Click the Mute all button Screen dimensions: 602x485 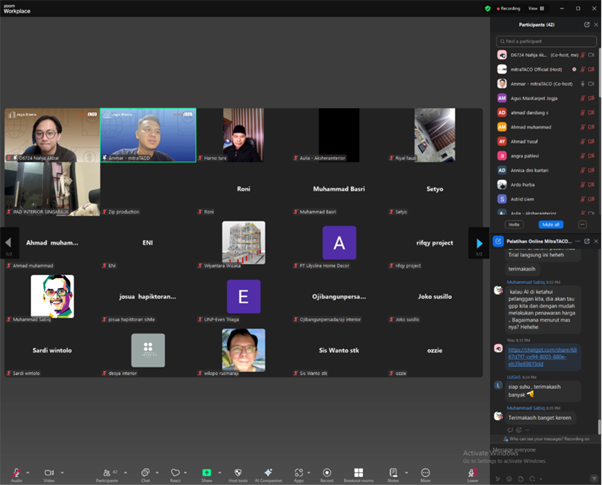pyautogui.click(x=551, y=225)
